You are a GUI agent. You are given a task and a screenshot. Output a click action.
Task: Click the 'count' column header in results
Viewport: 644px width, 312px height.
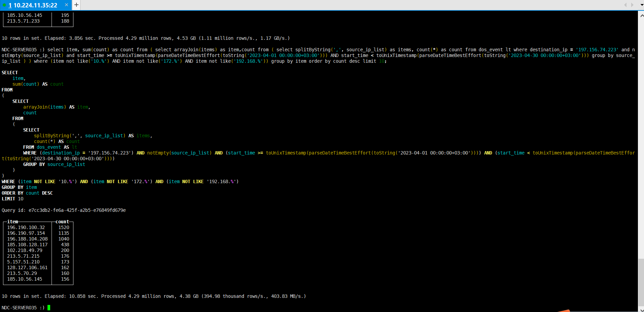tap(62, 222)
